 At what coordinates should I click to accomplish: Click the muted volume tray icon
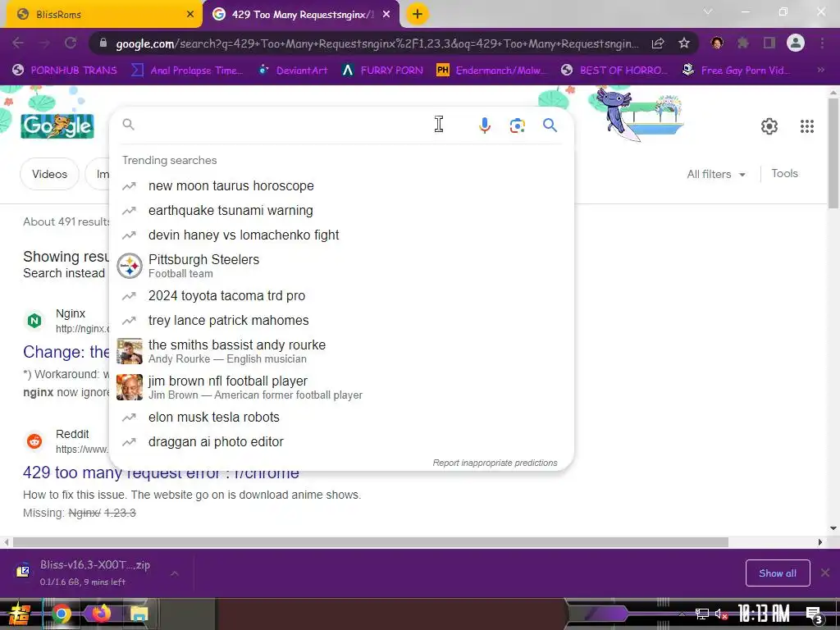click(721, 614)
